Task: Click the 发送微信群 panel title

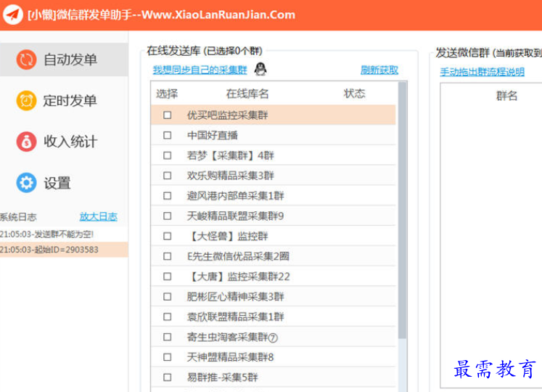Action: click(488, 52)
